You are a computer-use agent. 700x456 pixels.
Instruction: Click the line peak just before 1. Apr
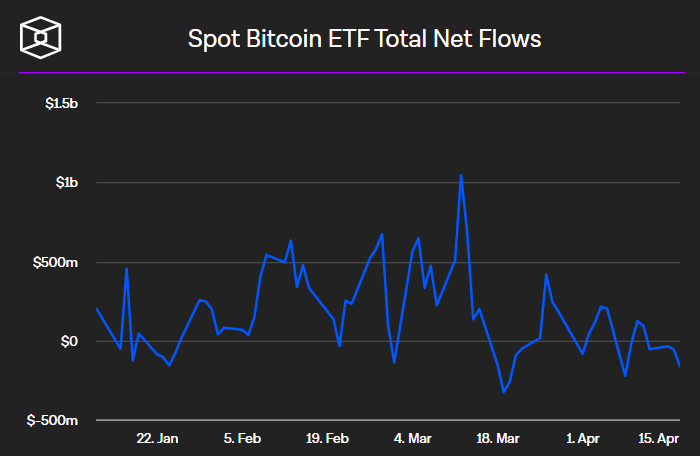(546, 273)
